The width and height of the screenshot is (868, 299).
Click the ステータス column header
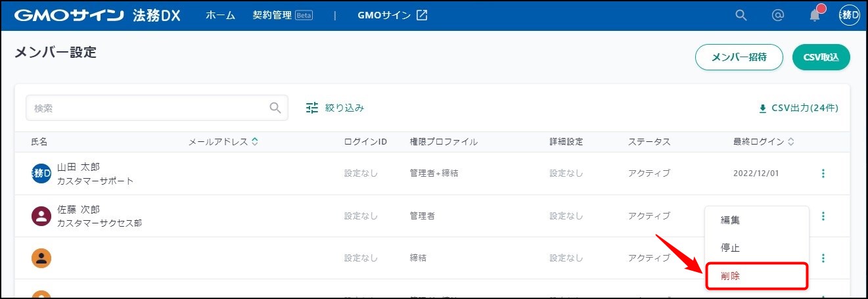649,142
